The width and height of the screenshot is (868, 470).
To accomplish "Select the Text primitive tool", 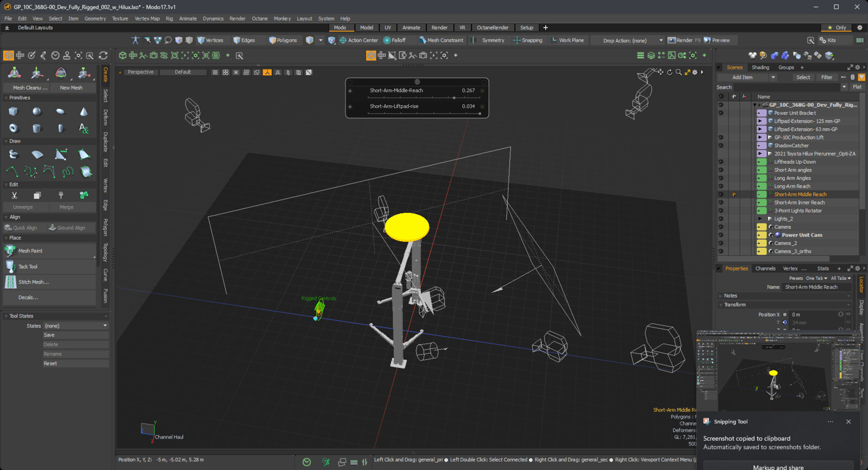I will click(84, 128).
